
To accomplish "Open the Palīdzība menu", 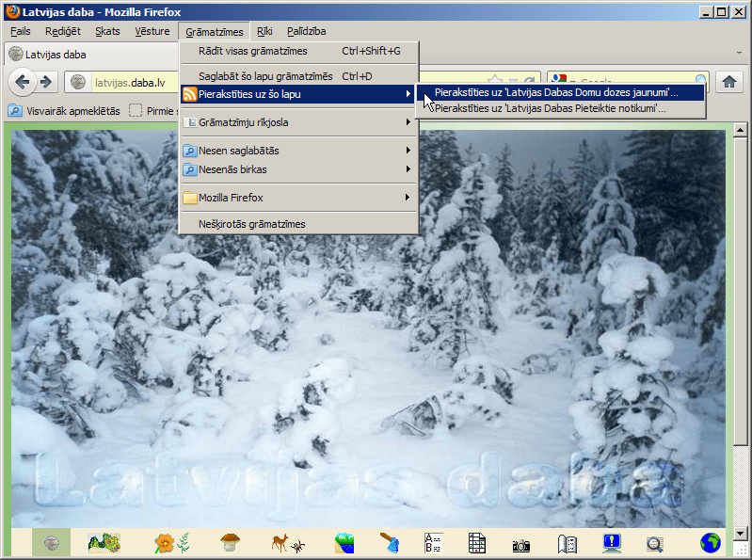I will point(307,32).
